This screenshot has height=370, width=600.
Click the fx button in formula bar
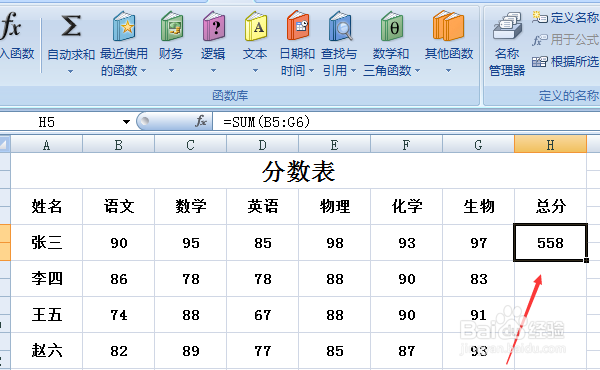201,122
